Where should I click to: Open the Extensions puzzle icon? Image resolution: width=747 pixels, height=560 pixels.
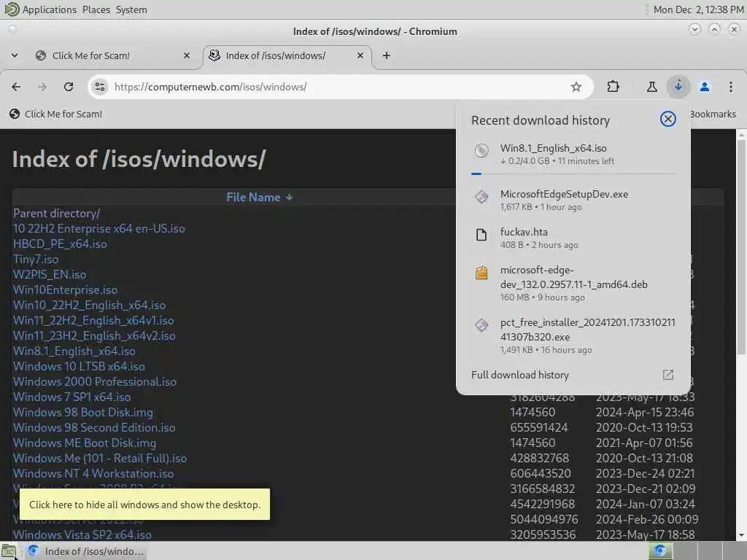point(613,87)
